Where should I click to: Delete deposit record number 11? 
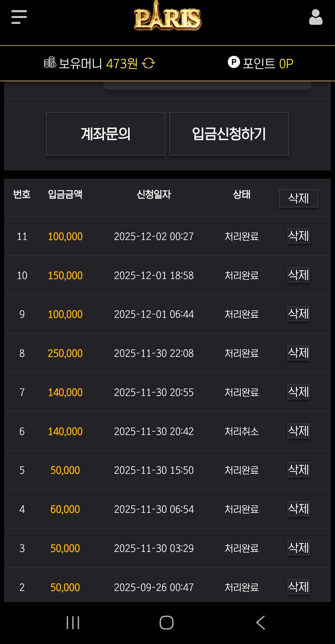[x=298, y=236]
